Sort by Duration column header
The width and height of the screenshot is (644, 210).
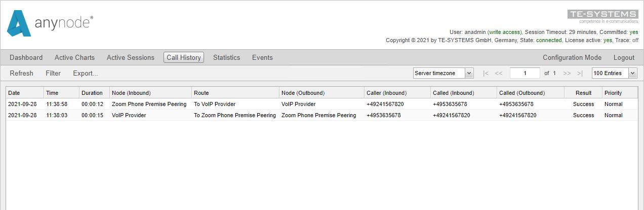92,93
